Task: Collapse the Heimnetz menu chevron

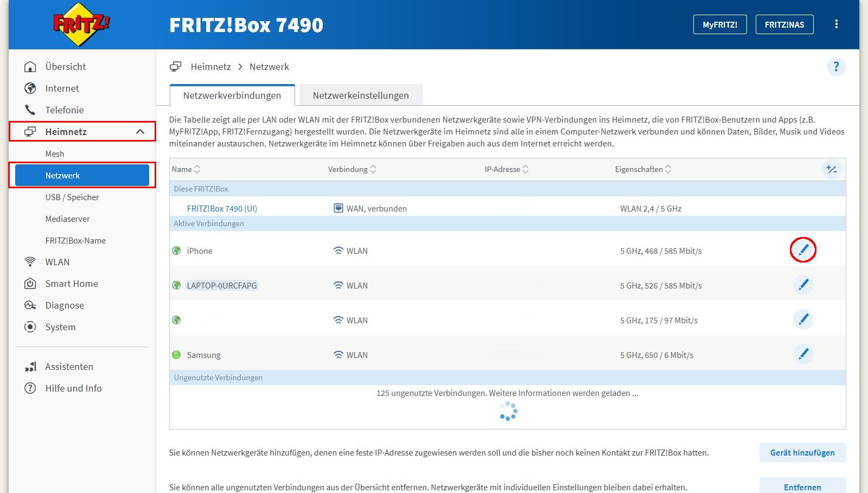Action: 140,132
